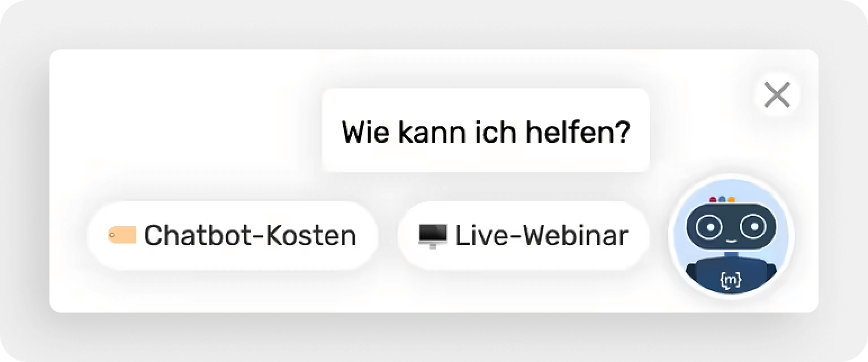Click the orange dot on the robot's head

(x=731, y=199)
